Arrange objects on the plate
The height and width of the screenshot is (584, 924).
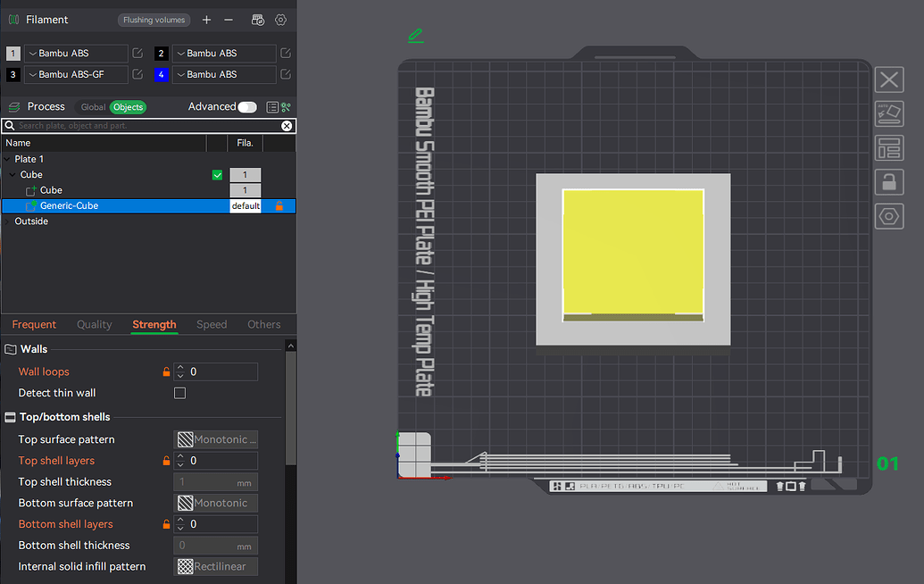(x=889, y=148)
